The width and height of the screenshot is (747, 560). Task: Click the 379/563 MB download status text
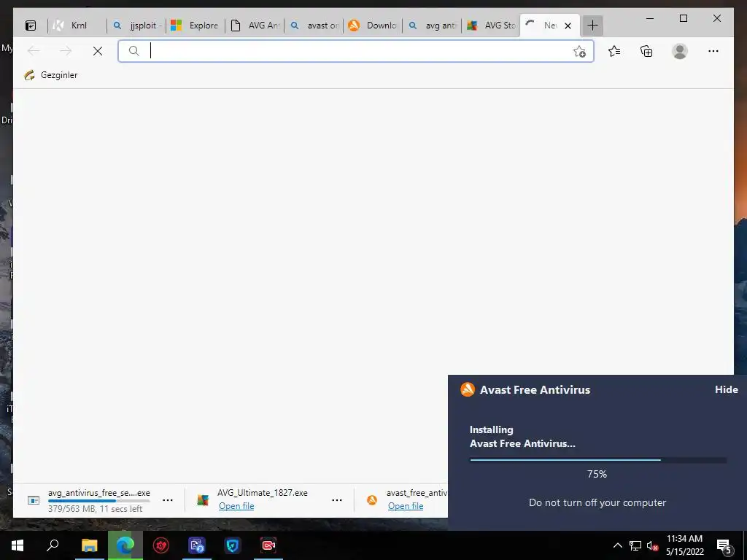(96, 509)
